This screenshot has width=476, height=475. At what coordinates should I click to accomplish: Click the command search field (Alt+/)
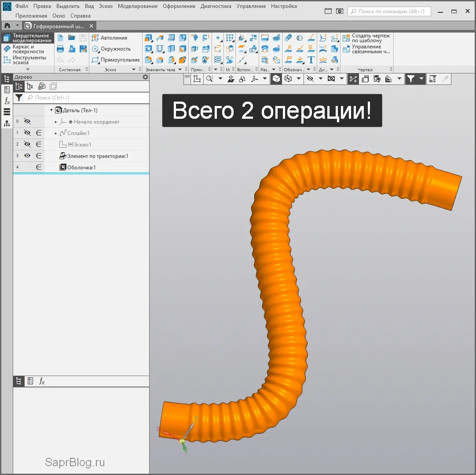(x=388, y=11)
